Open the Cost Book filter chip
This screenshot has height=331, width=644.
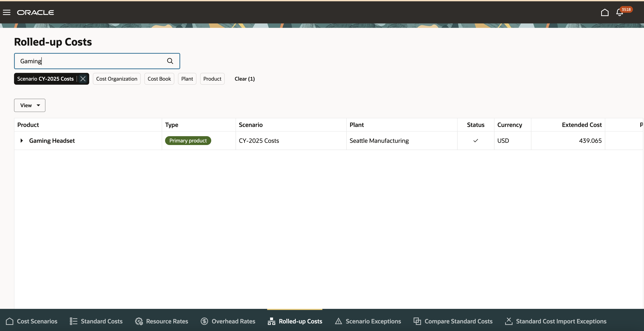[x=159, y=79]
